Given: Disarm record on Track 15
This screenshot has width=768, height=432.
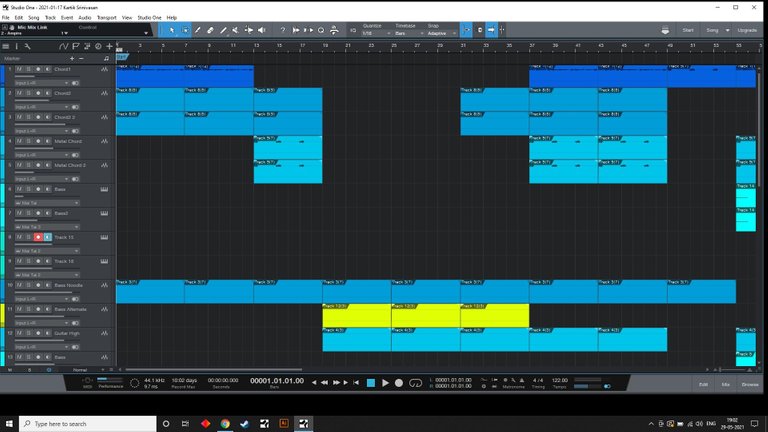Looking at the screenshot, I should 38,237.
